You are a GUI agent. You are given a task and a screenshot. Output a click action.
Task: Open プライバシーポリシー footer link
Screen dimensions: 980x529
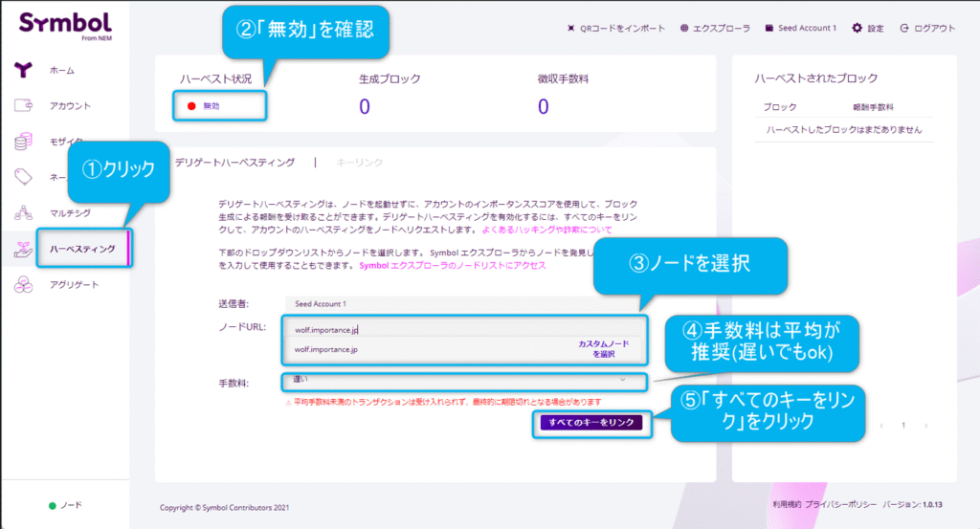click(840, 505)
